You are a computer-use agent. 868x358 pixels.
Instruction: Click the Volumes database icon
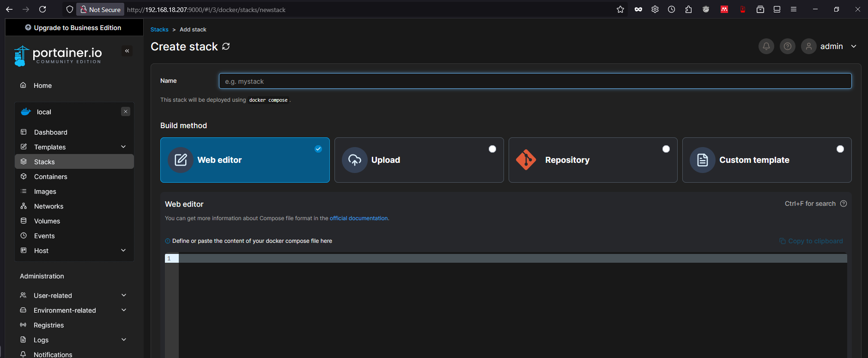click(x=24, y=221)
